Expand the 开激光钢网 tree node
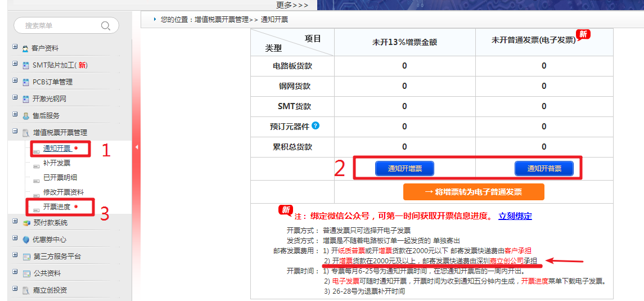The width and height of the screenshot is (644, 301). [x=15, y=98]
